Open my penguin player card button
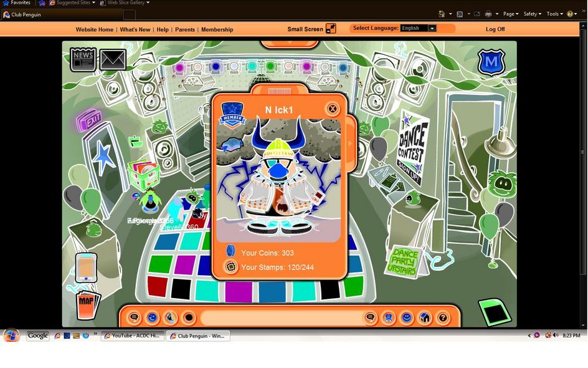 (389, 317)
